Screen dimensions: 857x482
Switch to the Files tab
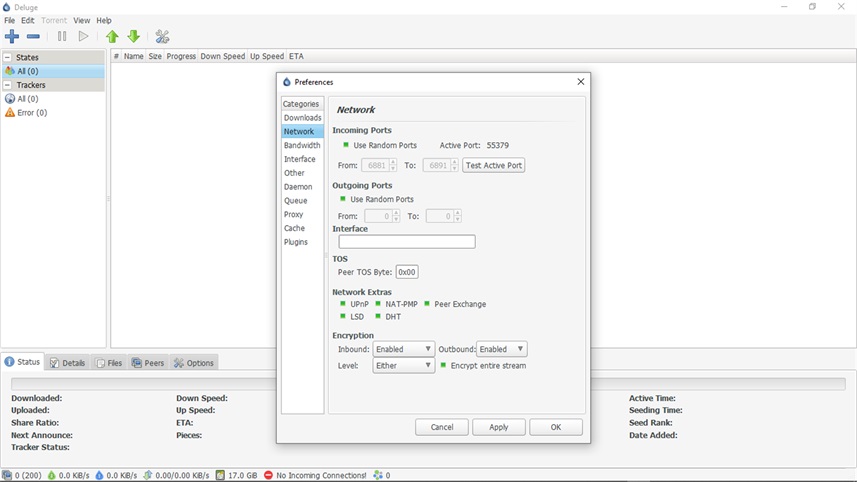109,362
